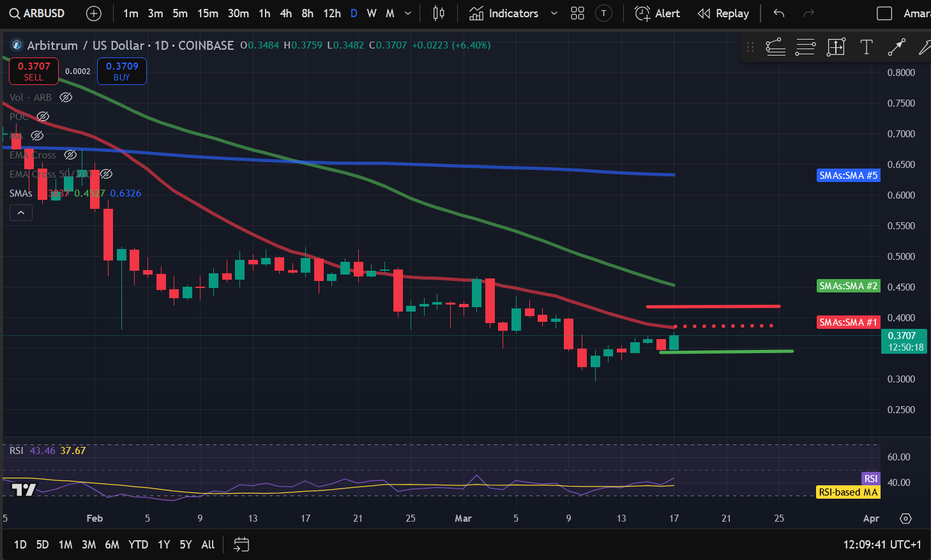Toggle visibility of POC indicator
This screenshot has height=560, width=931.
[x=43, y=116]
